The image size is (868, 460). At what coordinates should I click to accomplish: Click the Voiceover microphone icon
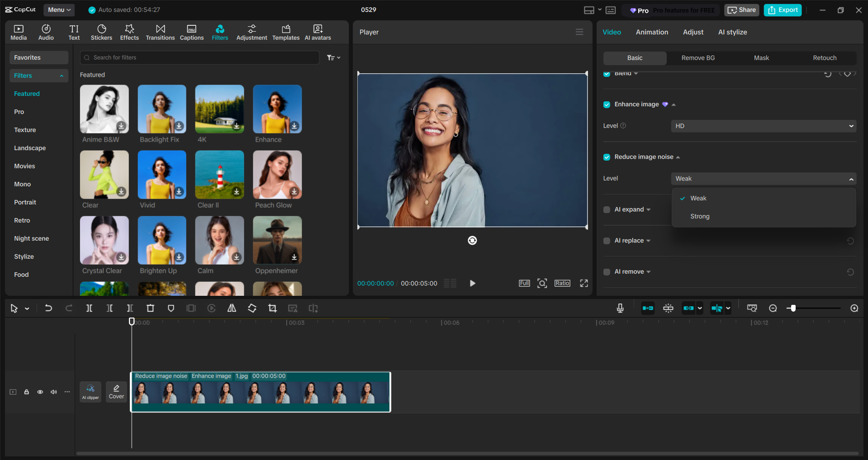[x=619, y=308]
